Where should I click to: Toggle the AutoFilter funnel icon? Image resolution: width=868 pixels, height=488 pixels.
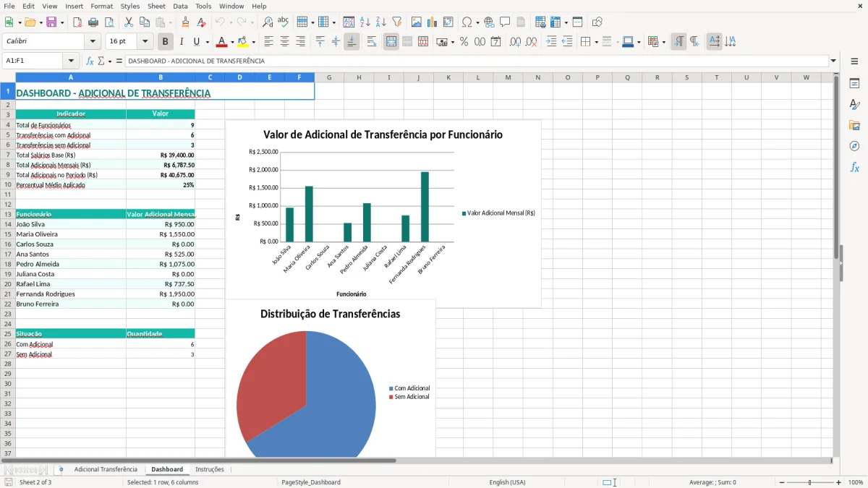(397, 22)
